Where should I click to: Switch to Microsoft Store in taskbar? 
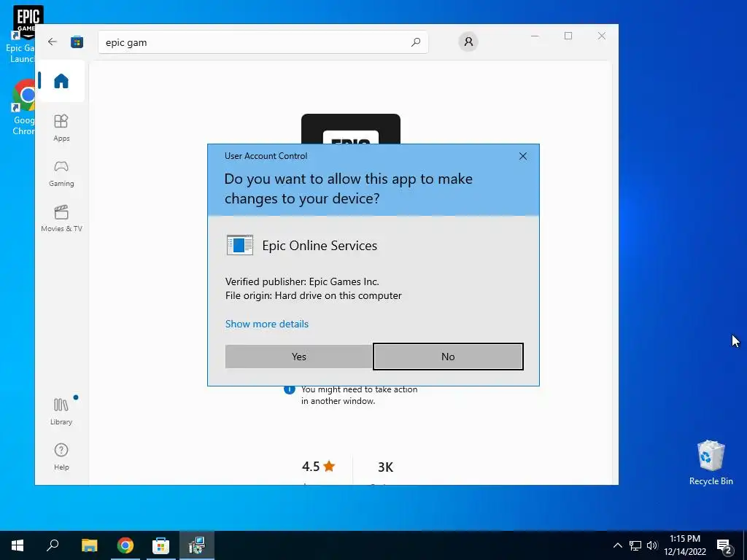pyautogui.click(x=160, y=545)
